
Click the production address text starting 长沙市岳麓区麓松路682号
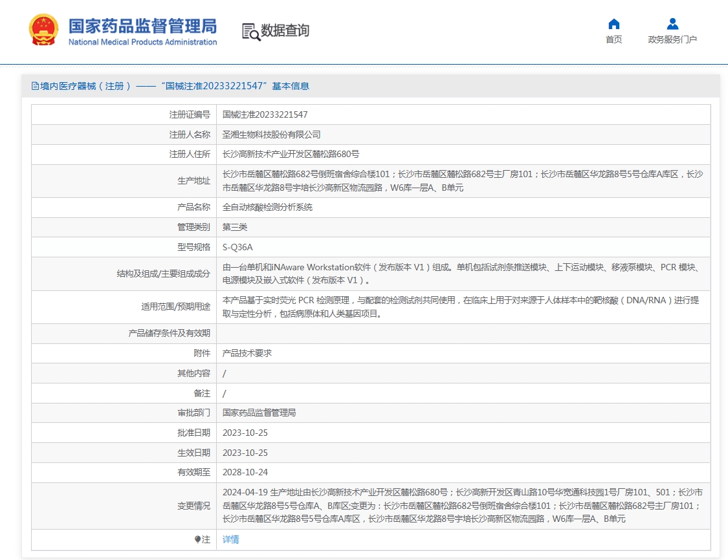(463, 181)
